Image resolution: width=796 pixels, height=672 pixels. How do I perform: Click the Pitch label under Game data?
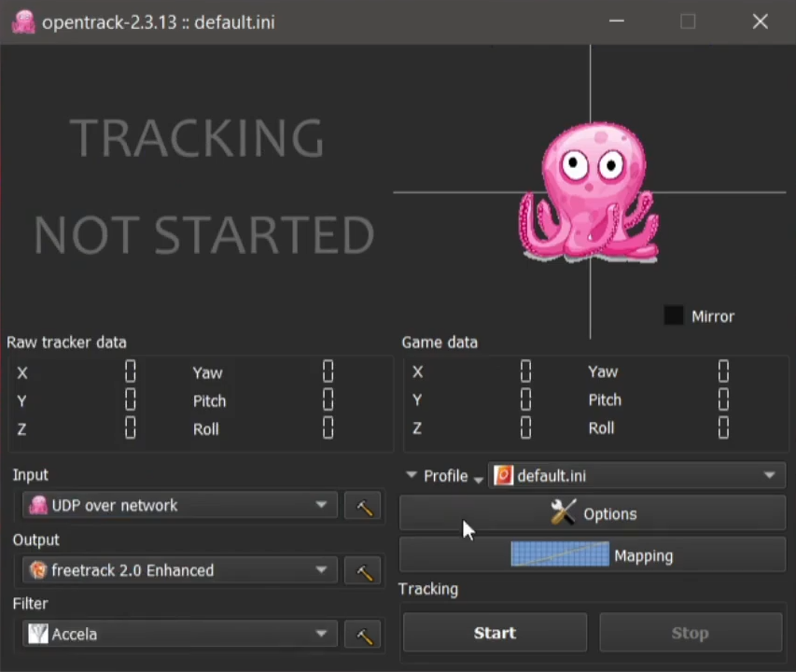point(605,400)
